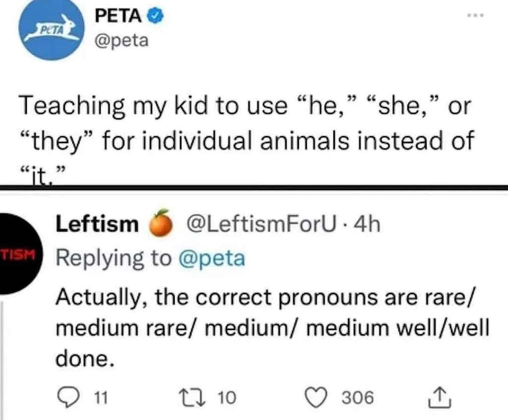Image resolution: width=508 pixels, height=420 pixels.
Task: Click the 306 likes count
Action: [x=358, y=397]
